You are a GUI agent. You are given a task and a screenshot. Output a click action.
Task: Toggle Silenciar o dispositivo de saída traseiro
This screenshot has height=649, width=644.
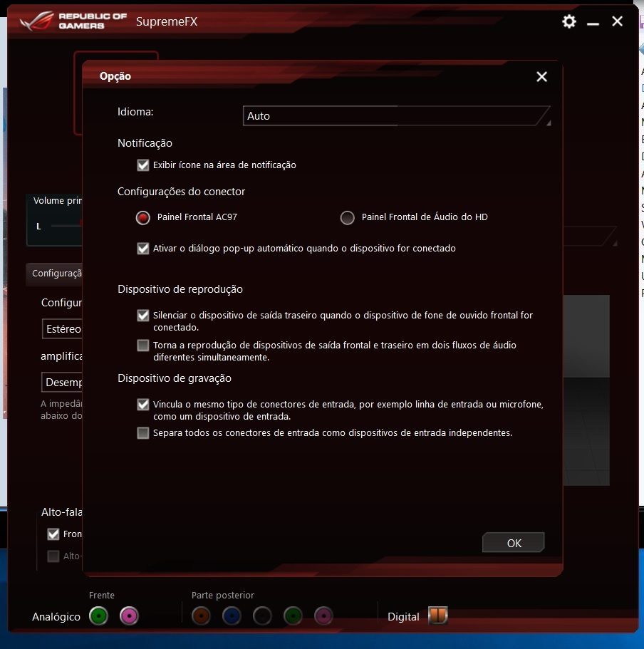coord(143,316)
